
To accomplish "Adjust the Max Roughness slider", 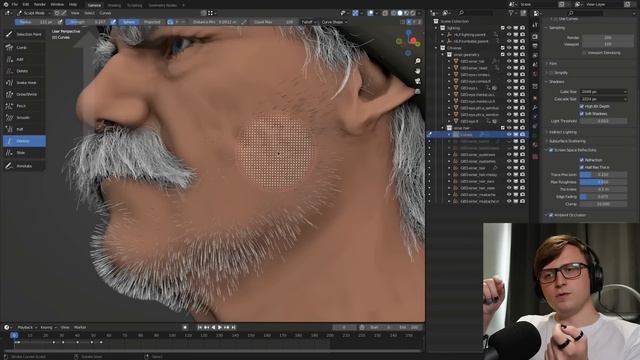I will click(x=603, y=182).
